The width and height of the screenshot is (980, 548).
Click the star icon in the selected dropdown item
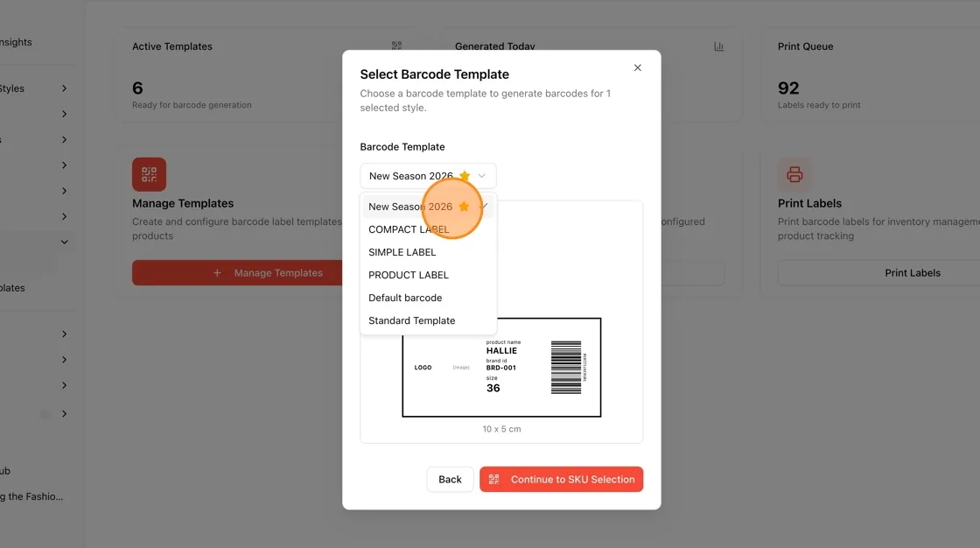point(464,207)
